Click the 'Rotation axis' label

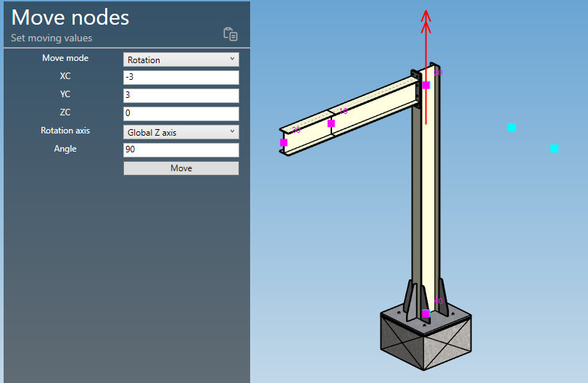pos(65,131)
